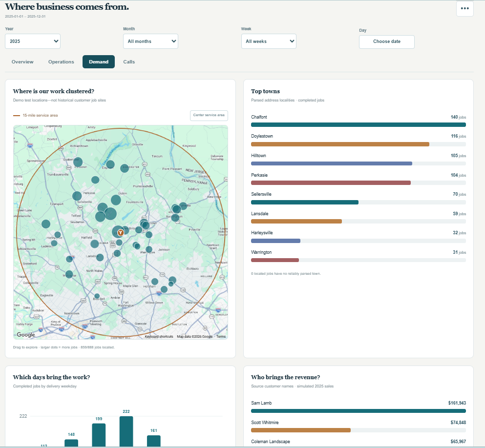Screen dimensions: 485x448
Task: Click the Google logo on the map
Action: pyautogui.click(x=26, y=335)
